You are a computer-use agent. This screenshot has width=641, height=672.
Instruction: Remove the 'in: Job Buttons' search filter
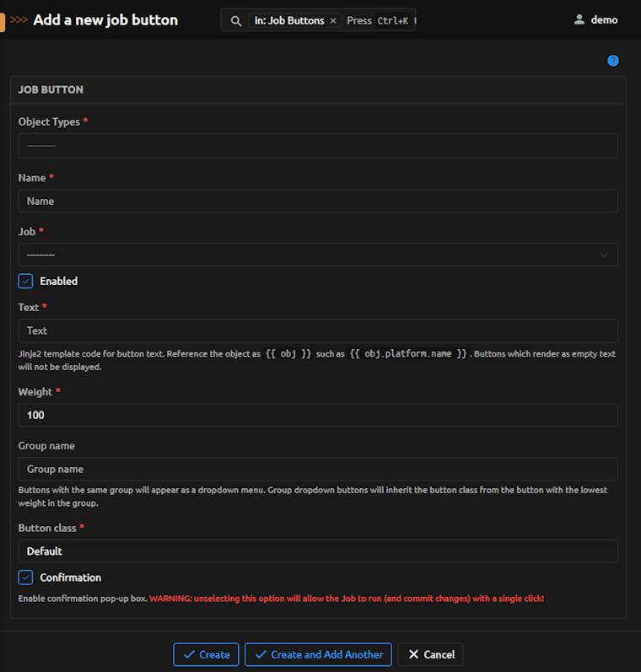pos(333,20)
